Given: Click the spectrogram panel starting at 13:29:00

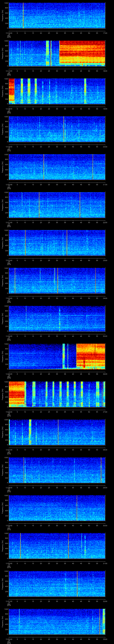Looking at the screenshot, I should [57, 508].
